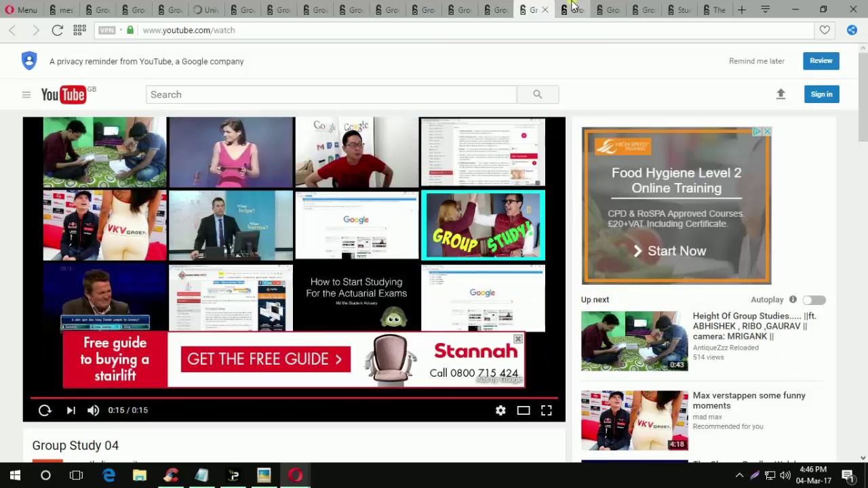Image resolution: width=868 pixels, height=488 pixels.
Task: Switch to the 'Stuc' tab
Action: (679, 10)
